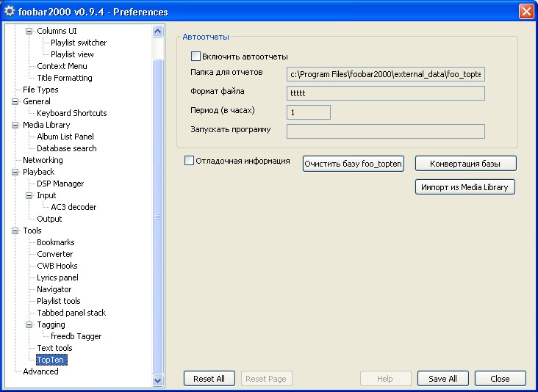
Task: Click the Save All button
Action: [442, 379]
